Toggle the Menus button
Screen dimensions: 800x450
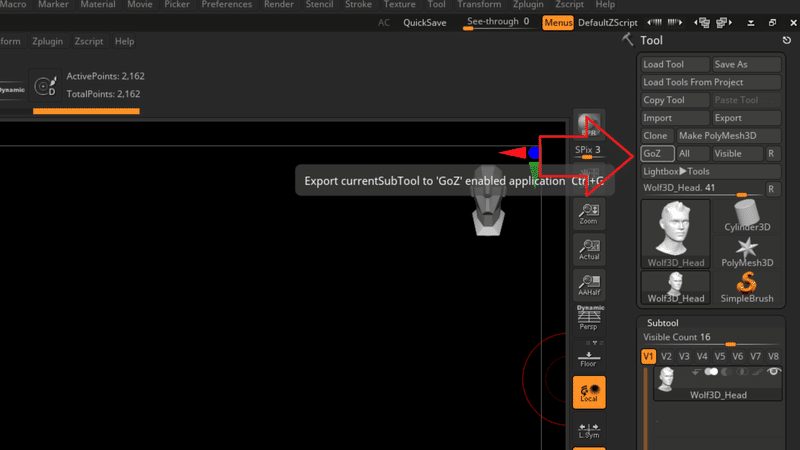(x=558, y=22)
